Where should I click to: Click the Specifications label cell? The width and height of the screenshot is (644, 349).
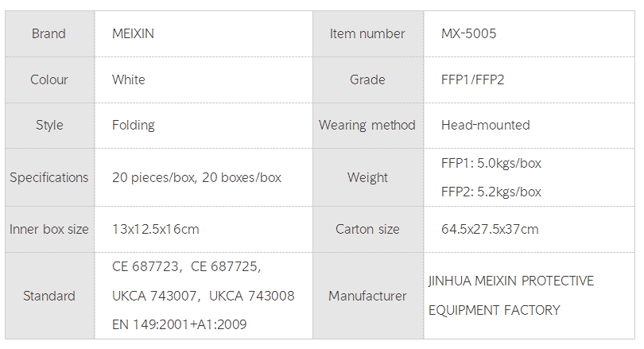click(49, 177)
